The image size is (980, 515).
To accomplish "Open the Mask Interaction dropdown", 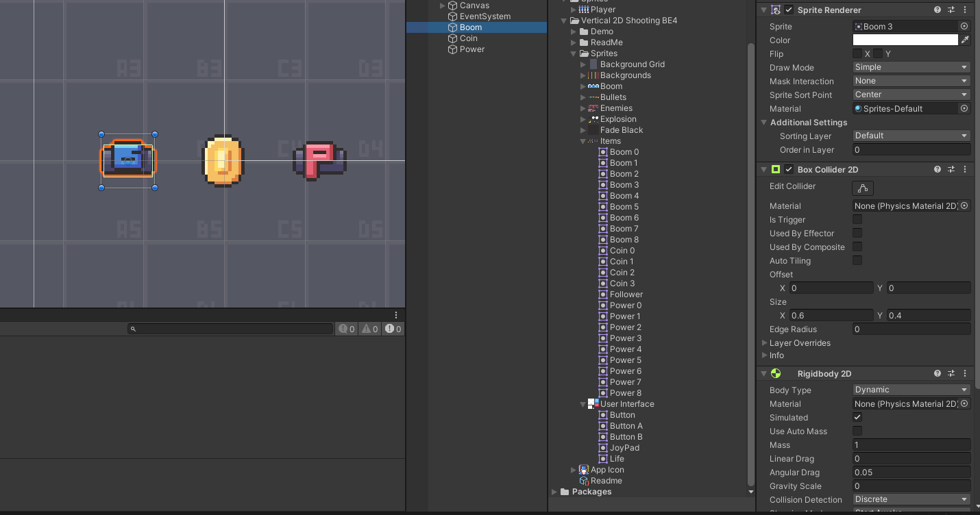I will tap(911, 81).
